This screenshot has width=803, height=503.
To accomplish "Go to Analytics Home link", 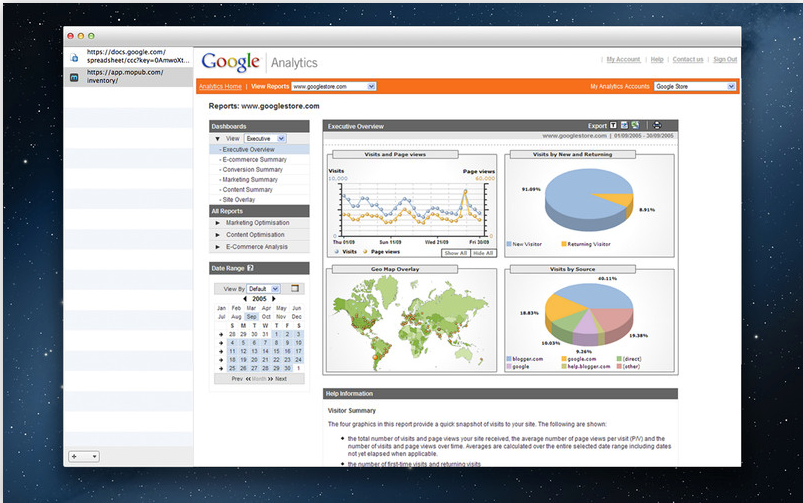I will 220,87.
